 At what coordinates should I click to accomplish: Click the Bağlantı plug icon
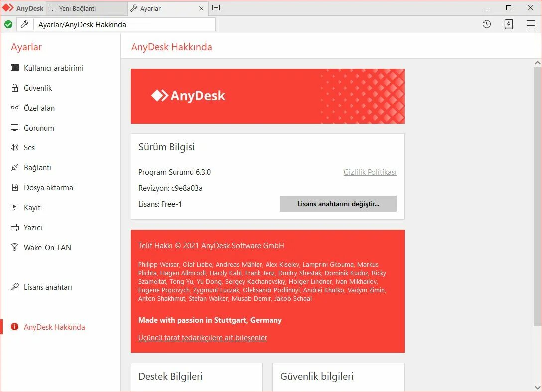15,168
